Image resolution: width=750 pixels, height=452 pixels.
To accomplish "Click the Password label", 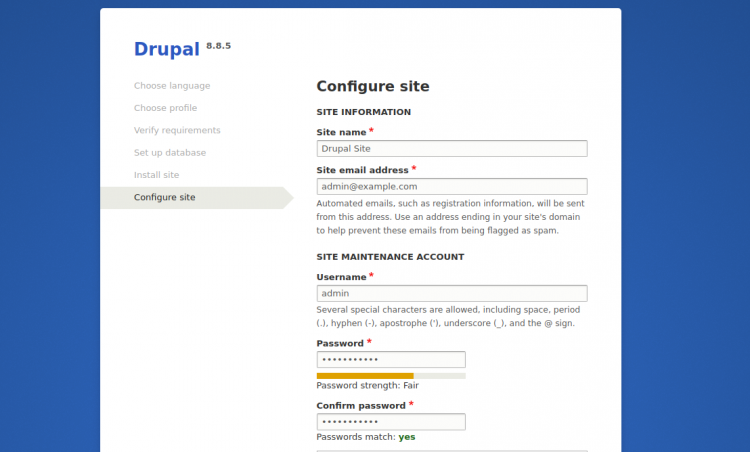I will [340, 343].
